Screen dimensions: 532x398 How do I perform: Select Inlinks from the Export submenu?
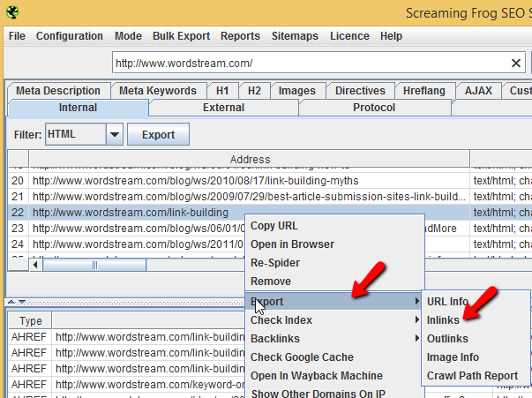tap(448, 319)
